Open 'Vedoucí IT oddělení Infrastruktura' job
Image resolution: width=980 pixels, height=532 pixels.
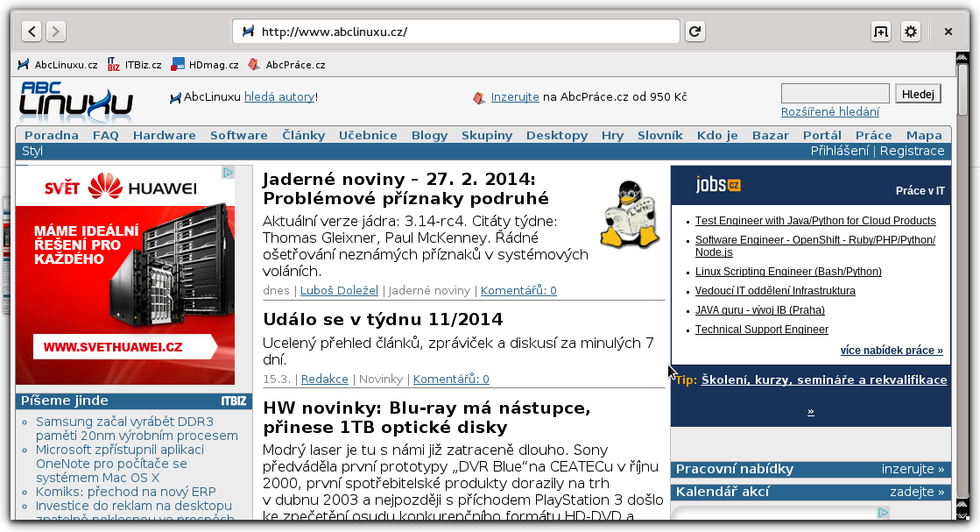pyautogui.click(x=775, y=291)
